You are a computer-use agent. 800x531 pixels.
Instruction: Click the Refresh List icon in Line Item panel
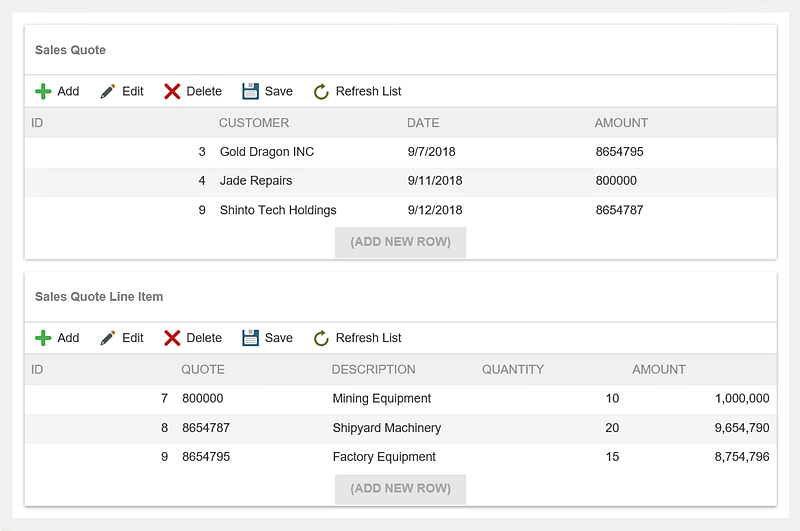tap(321, 338)
